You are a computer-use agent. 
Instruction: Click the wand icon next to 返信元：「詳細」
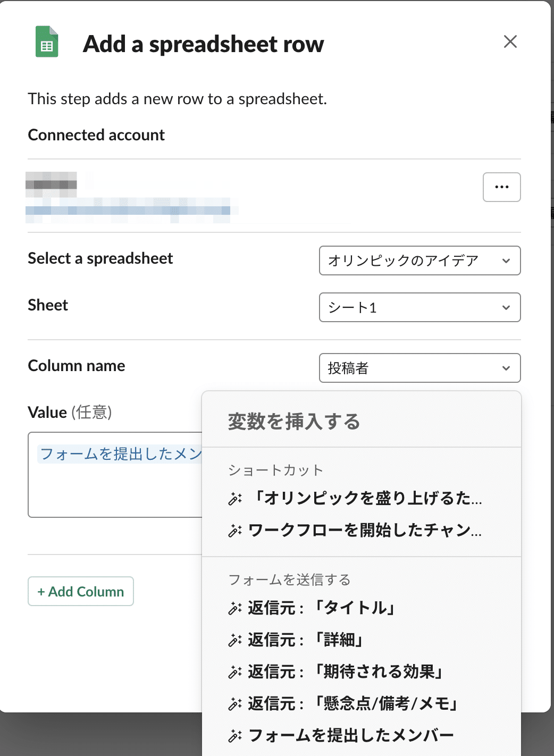(x=233, y=640)
